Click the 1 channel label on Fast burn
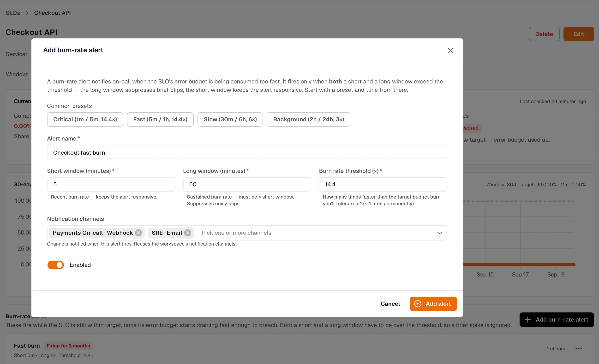Screen dimensions: 599x364 [x=557, y=349]
